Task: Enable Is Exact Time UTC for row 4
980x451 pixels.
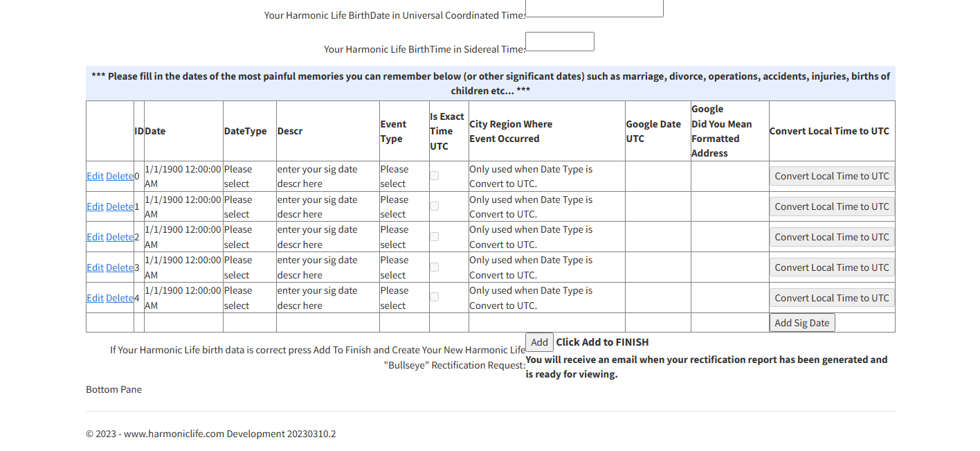Action: [434, 297]
